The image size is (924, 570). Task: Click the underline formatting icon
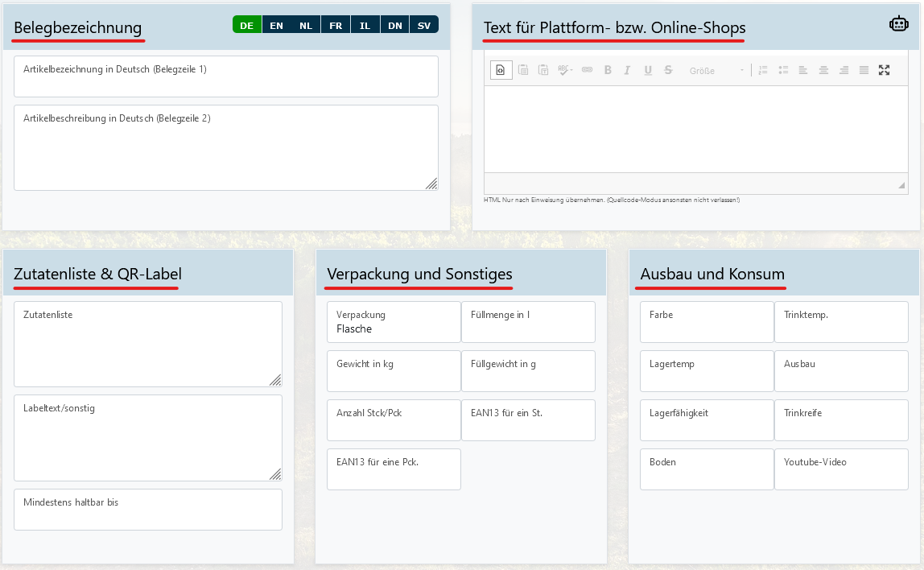point(648,70)
